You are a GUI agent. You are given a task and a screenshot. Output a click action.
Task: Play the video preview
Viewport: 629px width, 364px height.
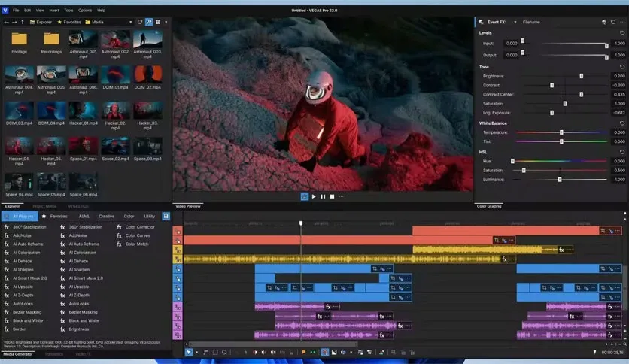[314, 196]
